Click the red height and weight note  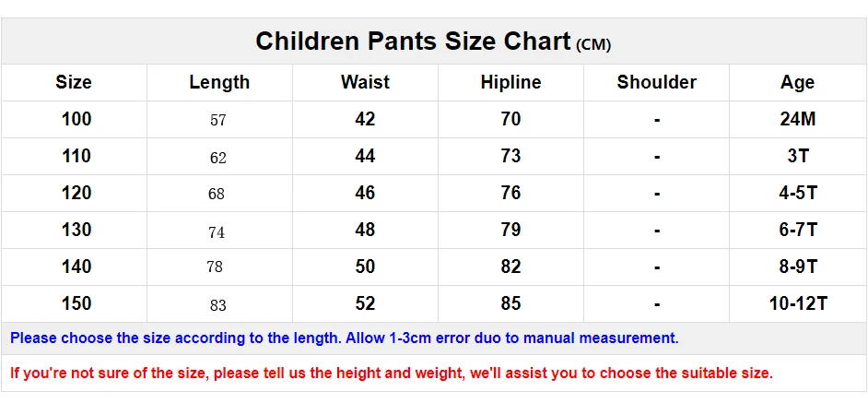(392, 373)
